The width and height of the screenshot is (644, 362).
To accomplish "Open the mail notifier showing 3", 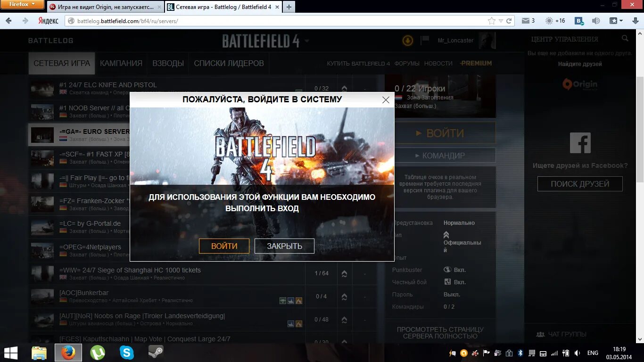I will pyautogui.click(x=528, y=21).
